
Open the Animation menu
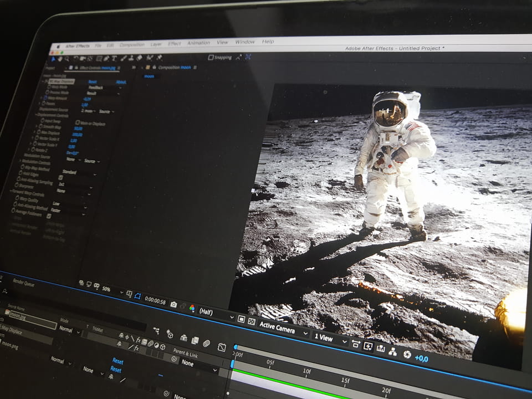tap(198, 43)
